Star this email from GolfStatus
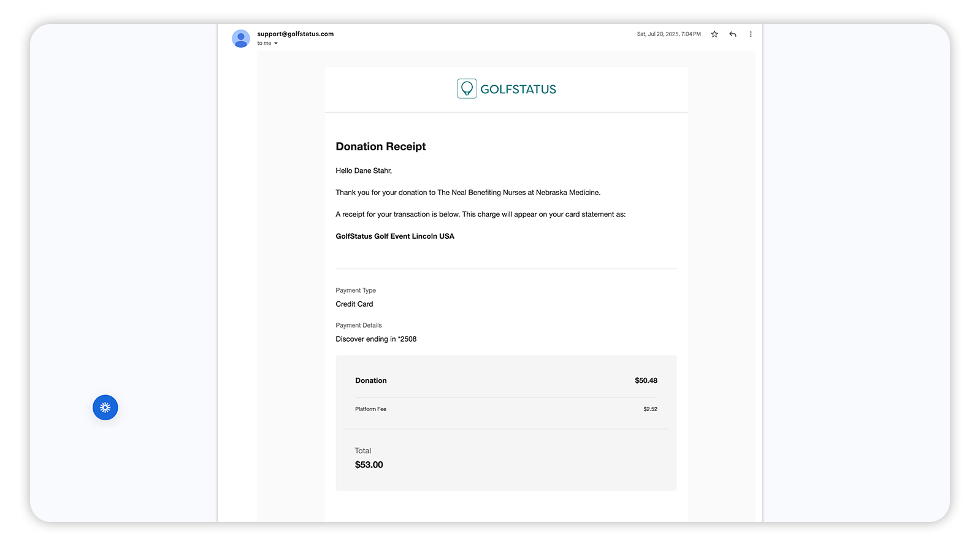This screenshot has width=980, height=546. [714, 34]
